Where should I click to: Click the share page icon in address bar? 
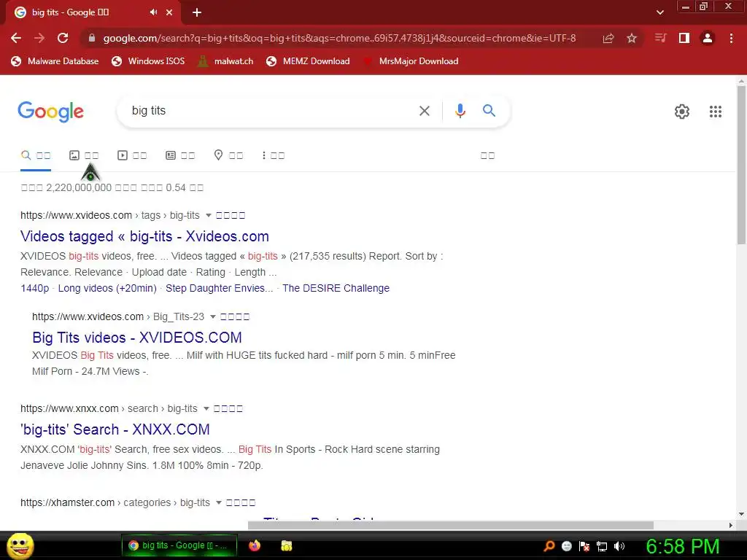(608, 38)
